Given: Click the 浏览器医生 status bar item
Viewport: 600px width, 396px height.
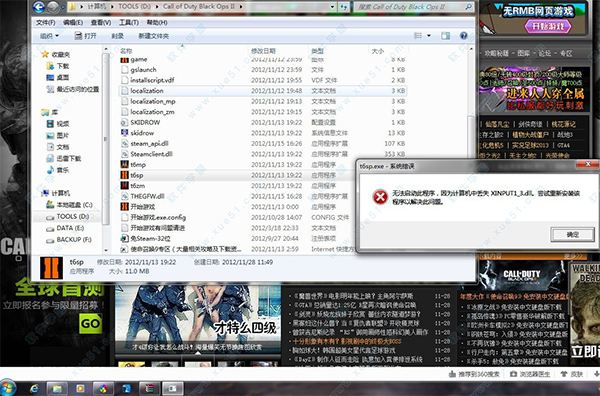Looking at the screenshot, I should coord(530,374).
